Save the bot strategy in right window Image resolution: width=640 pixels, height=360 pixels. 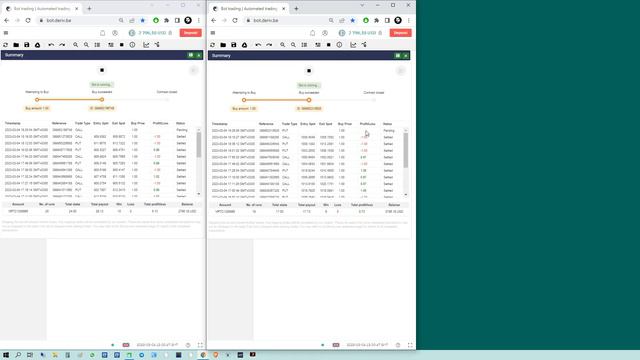point(233,45)
